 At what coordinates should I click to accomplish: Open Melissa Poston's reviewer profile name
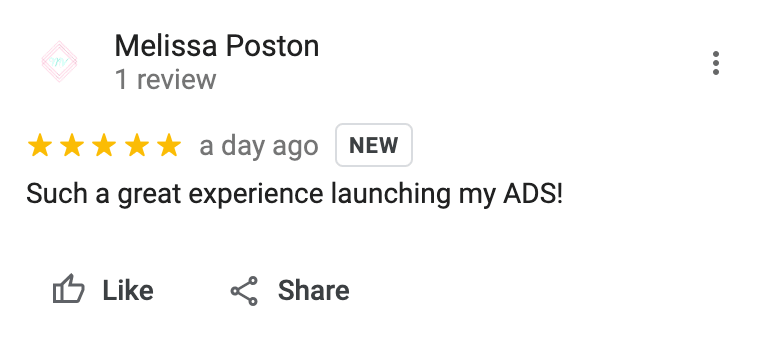tap(217, 46)
